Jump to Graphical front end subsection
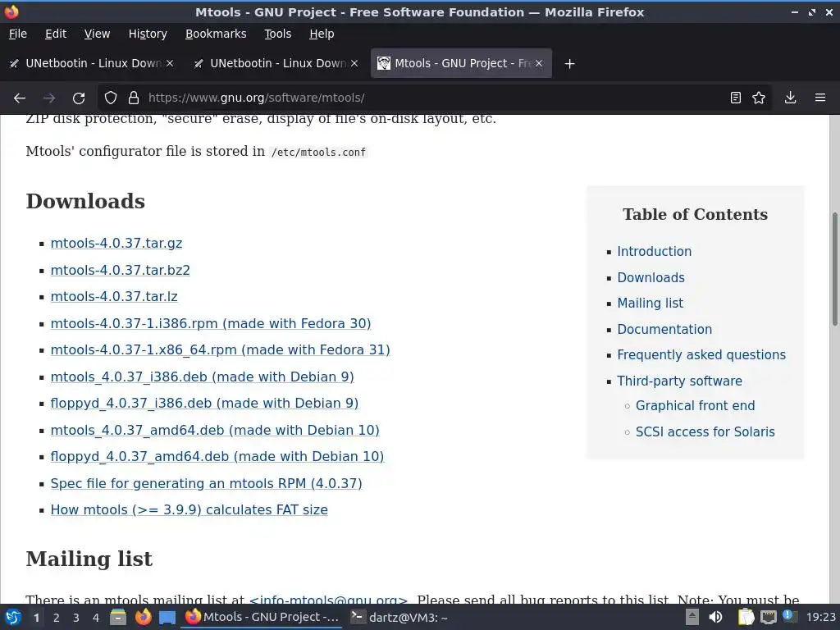 (x=695, y=405)
